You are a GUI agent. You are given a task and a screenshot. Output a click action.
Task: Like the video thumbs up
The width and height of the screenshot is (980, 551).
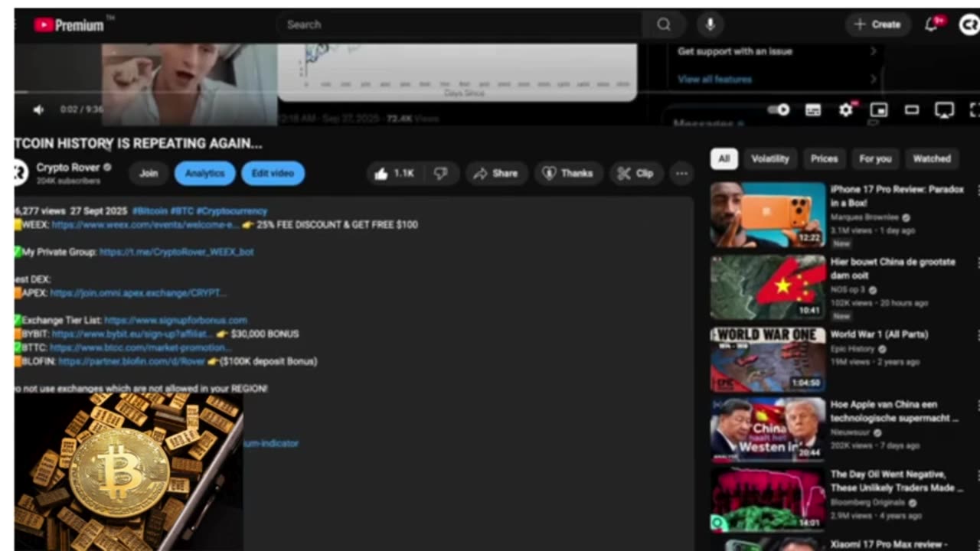point(395,174)
